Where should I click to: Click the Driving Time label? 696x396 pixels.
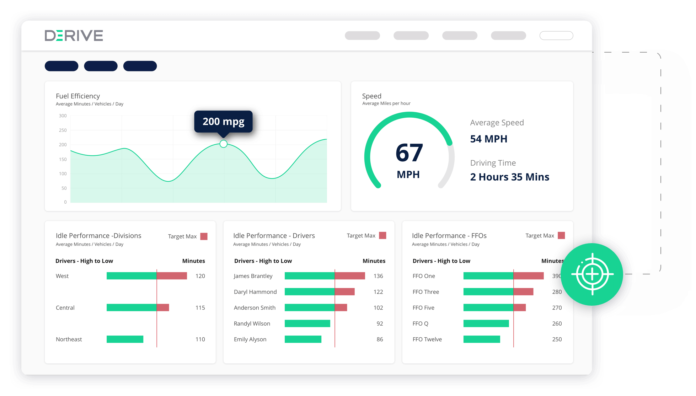[493, 163]
